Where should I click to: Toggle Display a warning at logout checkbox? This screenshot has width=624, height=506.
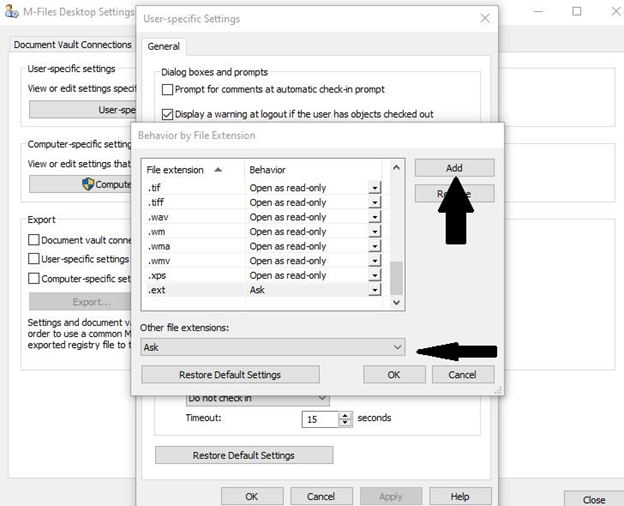pyautogui.click(x=168, y=114)
